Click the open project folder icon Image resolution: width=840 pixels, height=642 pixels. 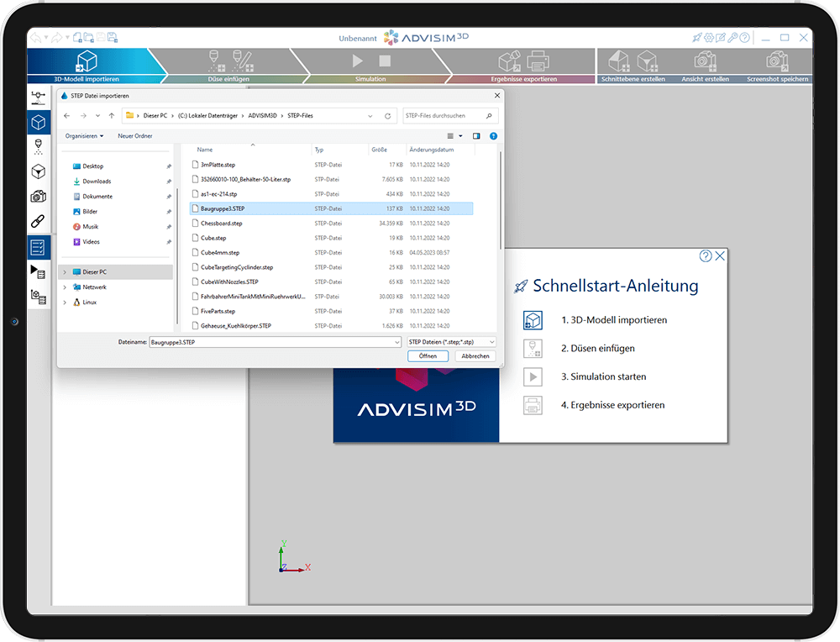89,38
